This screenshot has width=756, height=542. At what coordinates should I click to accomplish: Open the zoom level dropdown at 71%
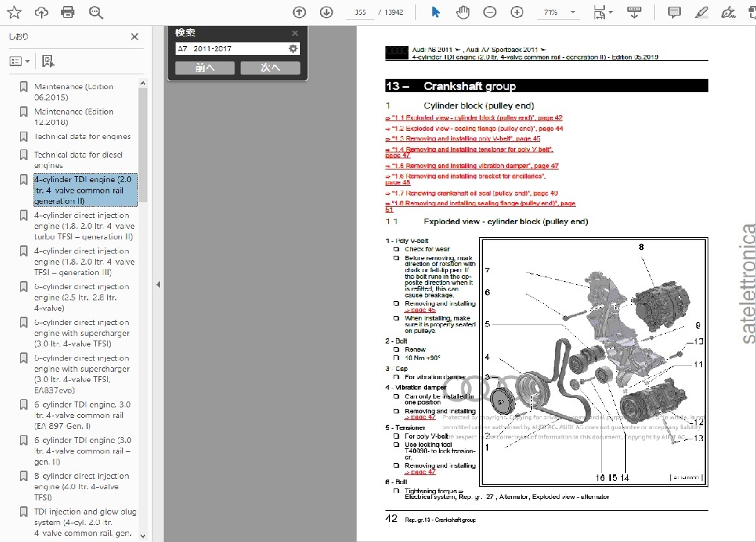click(x=573, y=12)
